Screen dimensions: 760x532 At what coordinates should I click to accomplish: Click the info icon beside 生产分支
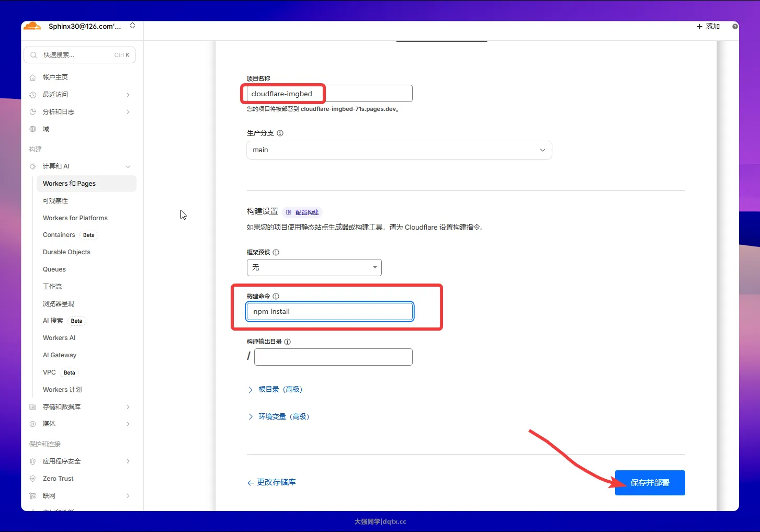click(280, 133)
